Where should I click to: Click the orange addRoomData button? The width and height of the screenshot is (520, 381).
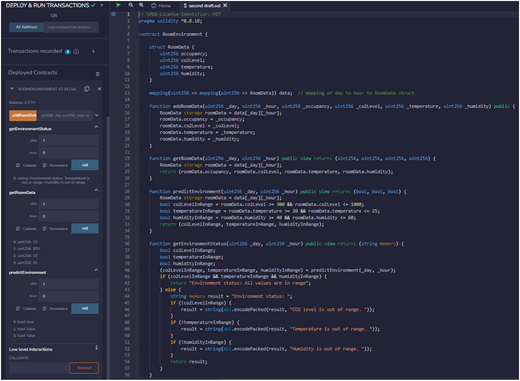pos(23,115)
